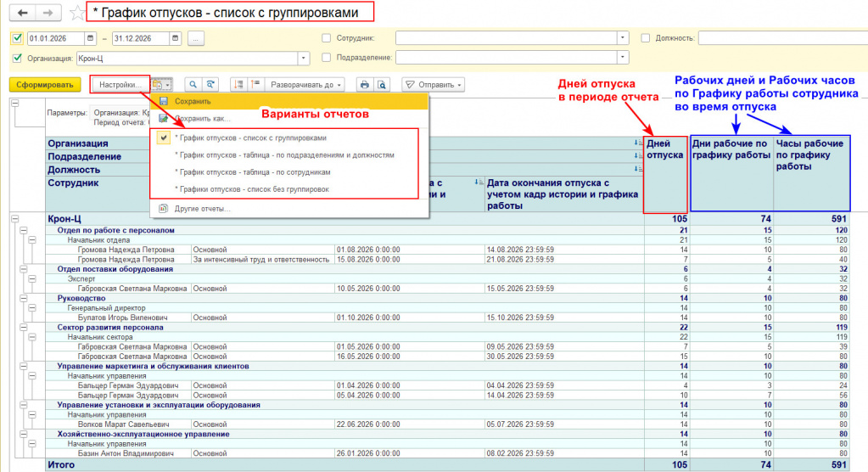Open calendar picker for end date 31.12.2026
Viewport: 868px width, 472px height.
[x=174, y=39]
